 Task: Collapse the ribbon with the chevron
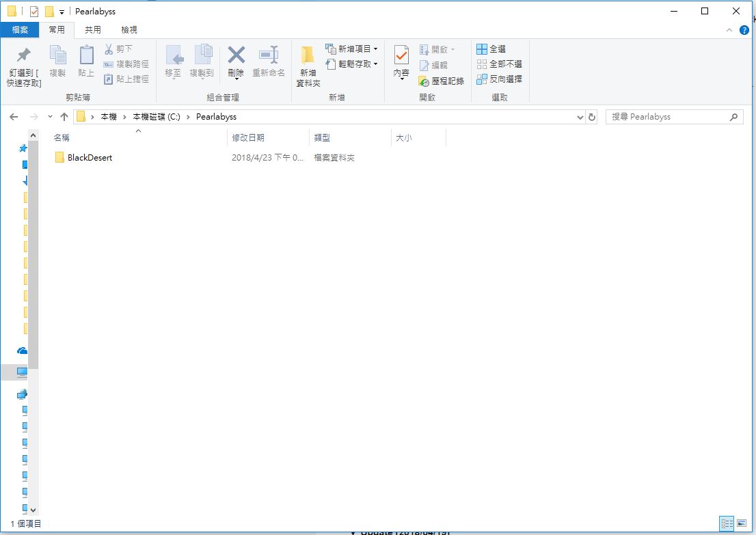click(729, 30)
